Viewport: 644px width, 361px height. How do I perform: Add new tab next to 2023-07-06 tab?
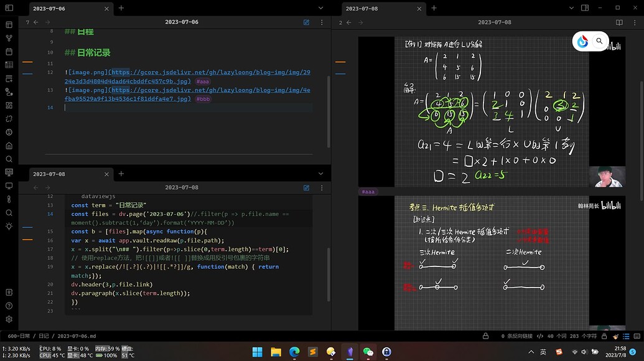pos(121,8)
